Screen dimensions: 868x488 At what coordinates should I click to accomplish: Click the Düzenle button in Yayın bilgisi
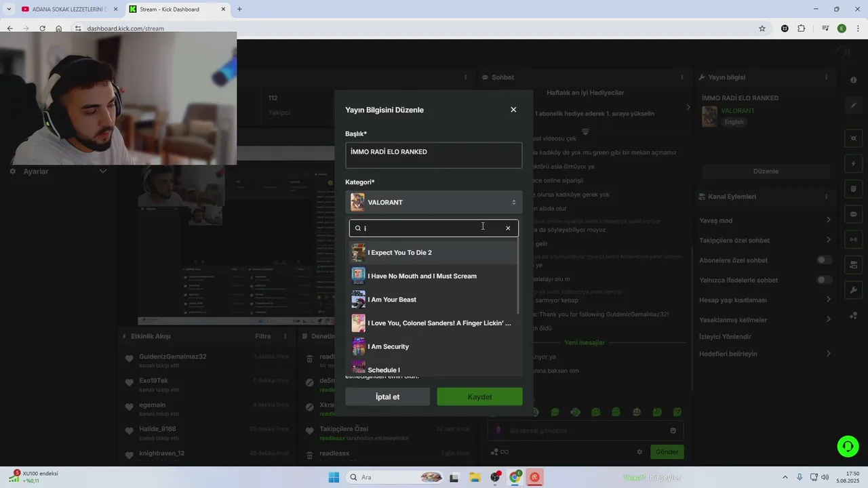click(x=766, y=171)
